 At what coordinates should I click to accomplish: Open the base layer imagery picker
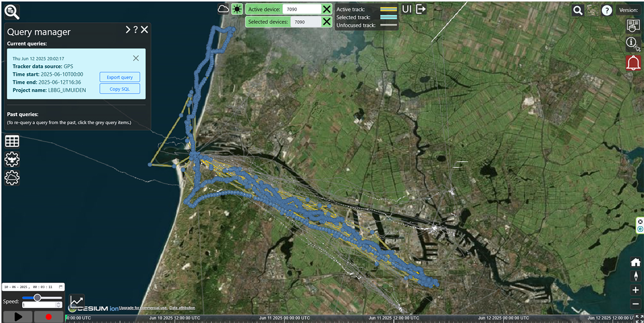[592, 10]
